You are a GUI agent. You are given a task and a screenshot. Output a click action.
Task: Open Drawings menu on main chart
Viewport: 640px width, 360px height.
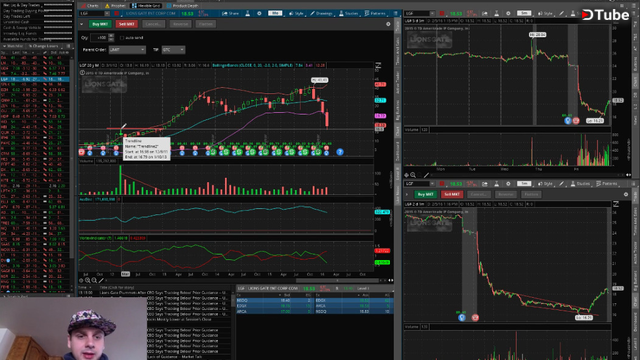click(321, 13)
